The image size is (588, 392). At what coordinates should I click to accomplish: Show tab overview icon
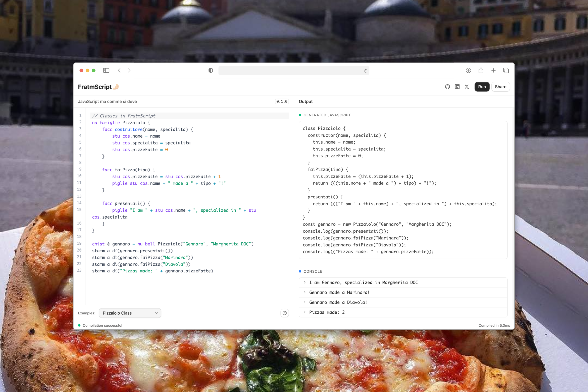[x=506, y=70]
